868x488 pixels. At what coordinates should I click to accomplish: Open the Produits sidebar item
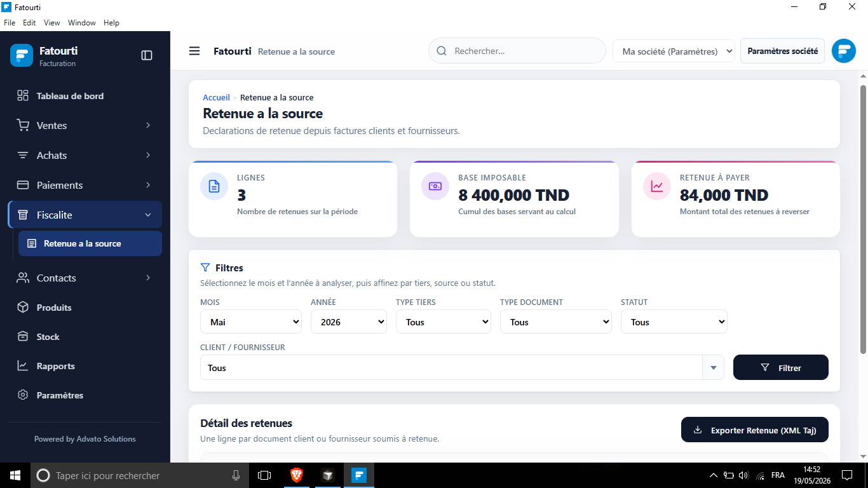pyautogui.click(x=85, y=308)
